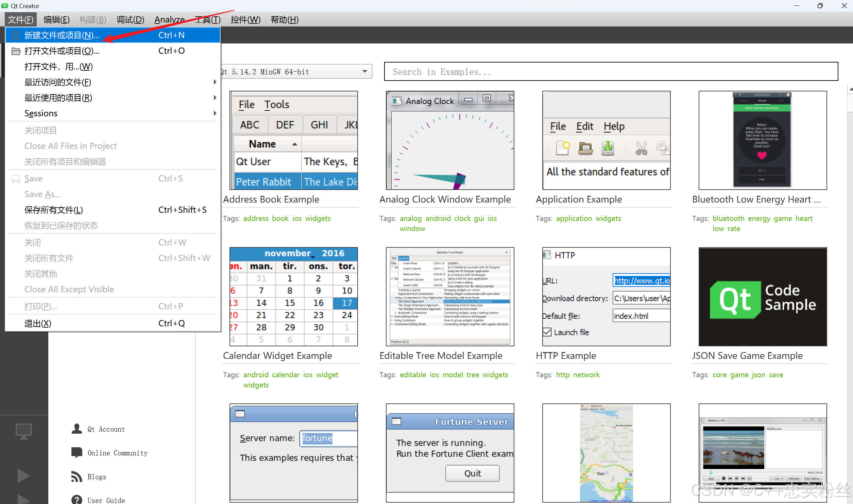Open the Blogs link
This screenshot has height=504, width=853.
pyautogui.click(x=97, y=477)
